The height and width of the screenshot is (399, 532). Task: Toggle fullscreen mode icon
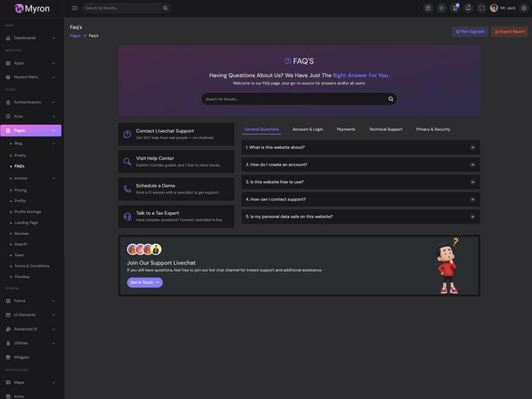481,8
